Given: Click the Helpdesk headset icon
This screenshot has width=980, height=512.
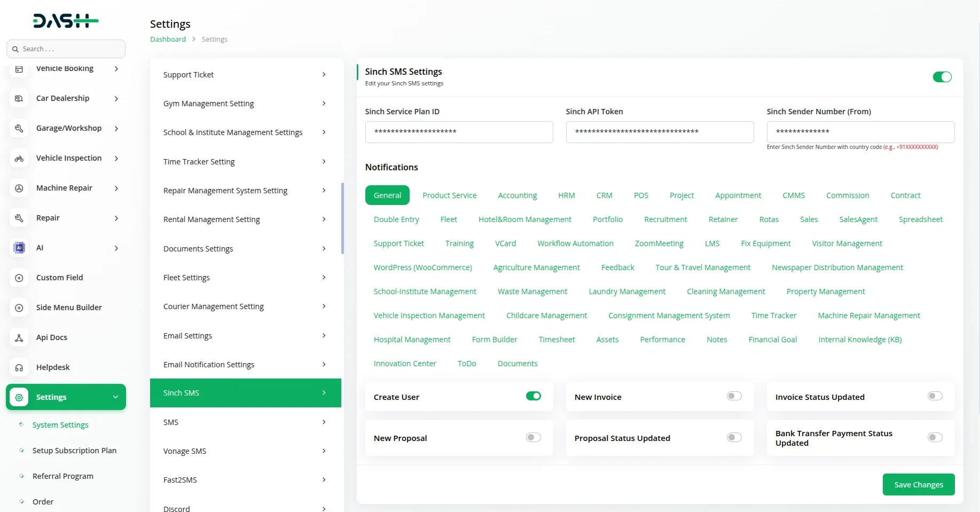Looking at the screenshot, I should tap(19, 367).
